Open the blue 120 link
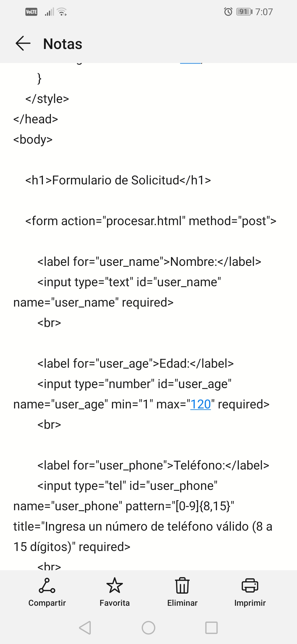 200,404
